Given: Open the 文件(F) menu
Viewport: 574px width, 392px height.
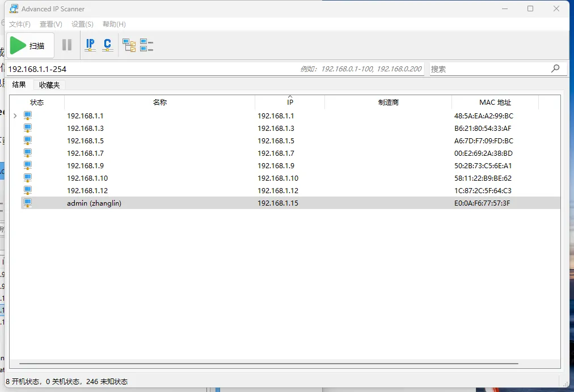Looking at the screenshot, I should 20,24.
